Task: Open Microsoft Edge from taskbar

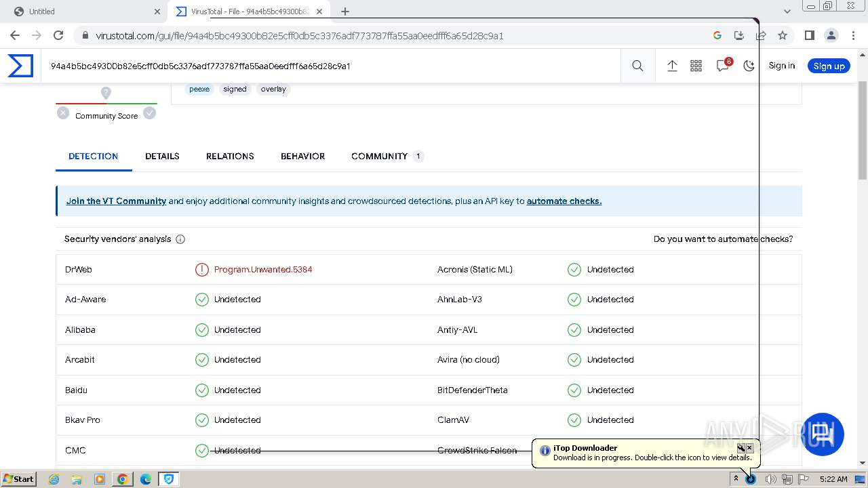Action: (x=145, y=479)
